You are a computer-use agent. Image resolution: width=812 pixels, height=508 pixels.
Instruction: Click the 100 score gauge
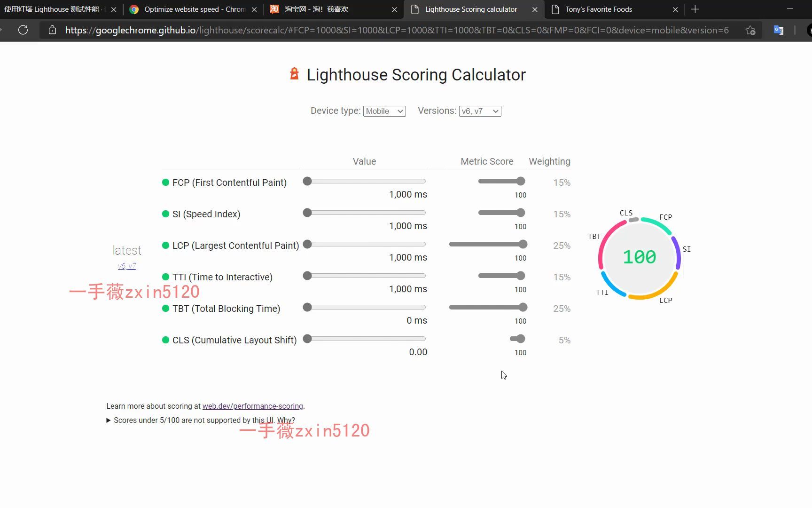pyautogui.click(x=640, y=257)
